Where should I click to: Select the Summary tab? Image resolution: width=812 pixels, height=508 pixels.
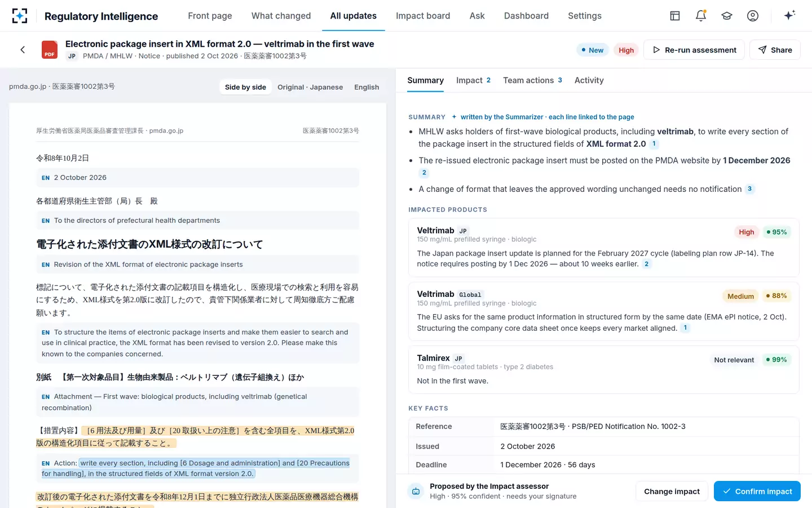coord(425,80)
